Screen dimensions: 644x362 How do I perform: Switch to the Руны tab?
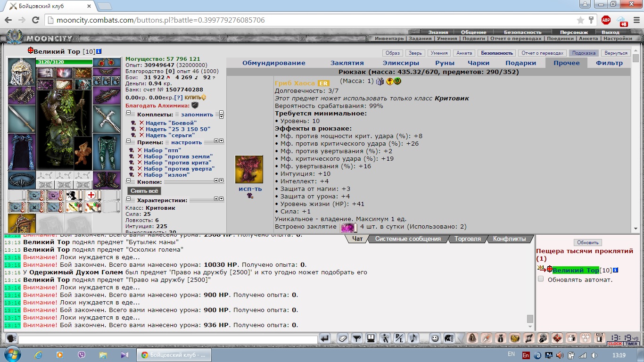445,63
